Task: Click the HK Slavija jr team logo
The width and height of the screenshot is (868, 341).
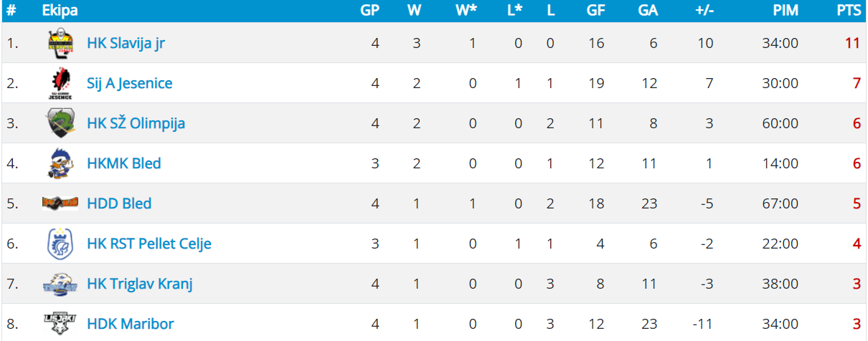Action: [x=60, y=43]
